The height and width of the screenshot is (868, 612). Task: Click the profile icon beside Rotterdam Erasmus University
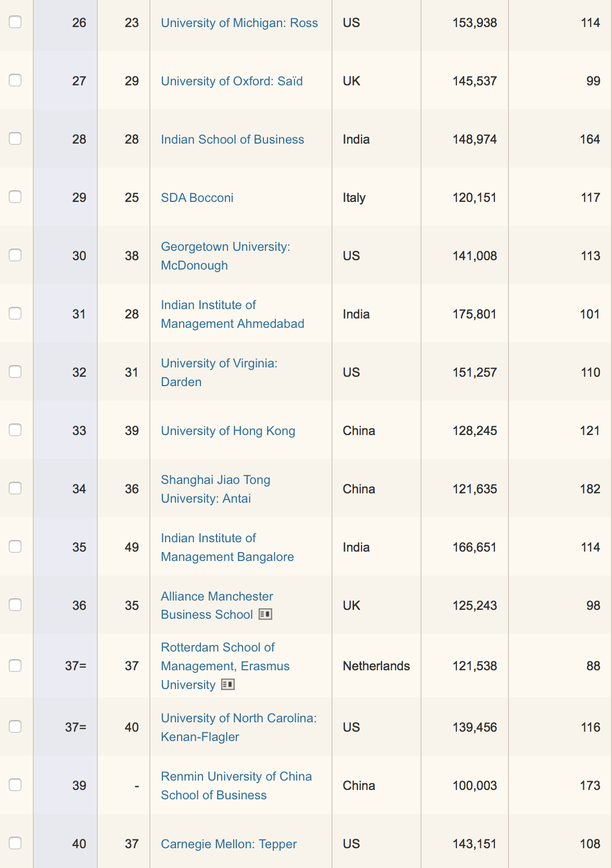(x=228, y=685)
